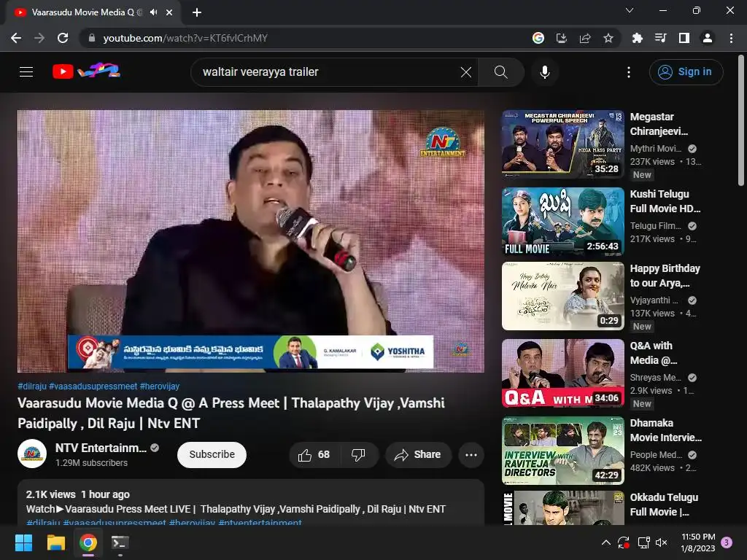Click the install app icon in address bar

pyautogui.click(x=562, y=38)
